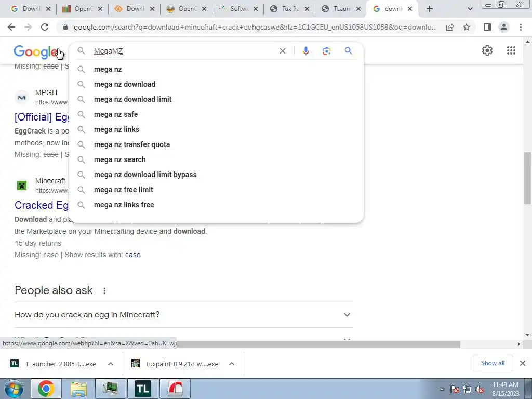This screenshot has height=399, width=532.
Task: Click the Action Center flag tray icon
Action: pyautogui.click(x=455, y=389)
